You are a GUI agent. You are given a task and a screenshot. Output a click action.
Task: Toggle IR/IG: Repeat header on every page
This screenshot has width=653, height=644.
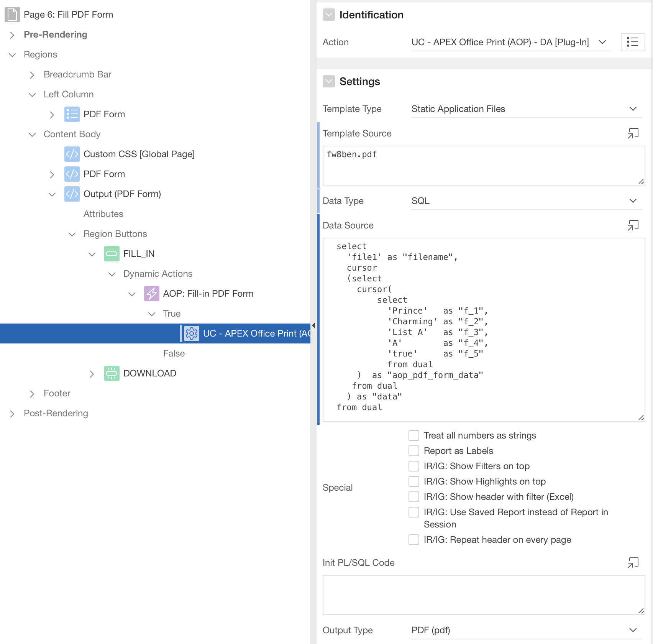(414, 540)
